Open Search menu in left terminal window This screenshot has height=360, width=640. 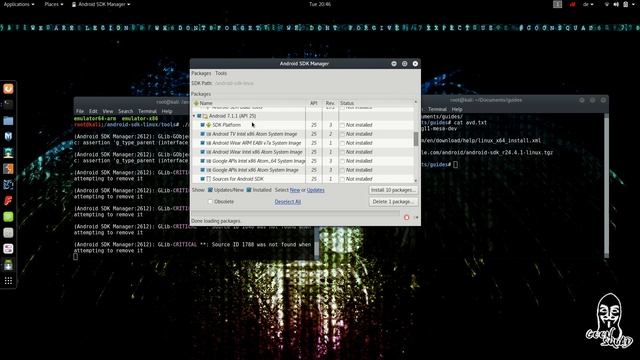(126, 111)
